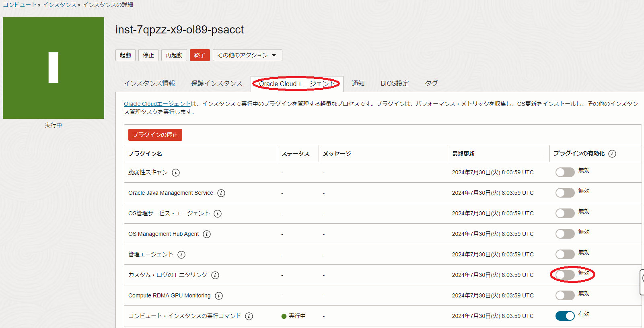
Task: Enable the カスタム・ログのモニタリング plugin toggle
Action: [565, 275]
